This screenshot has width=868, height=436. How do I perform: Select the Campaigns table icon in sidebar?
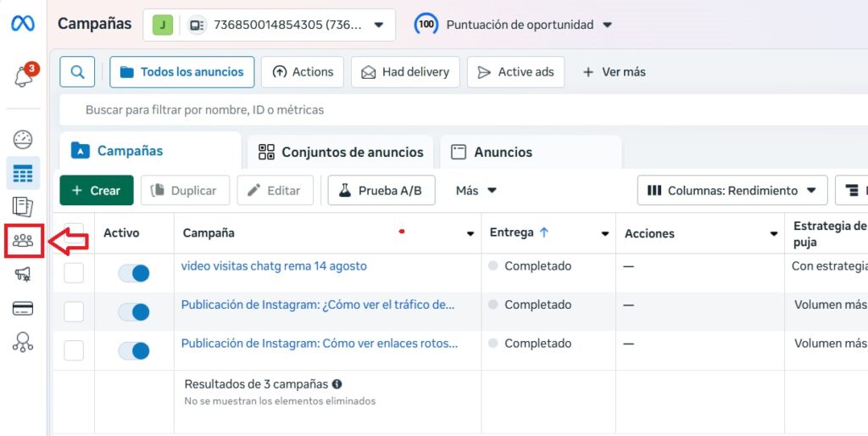(x=23, y=174)
